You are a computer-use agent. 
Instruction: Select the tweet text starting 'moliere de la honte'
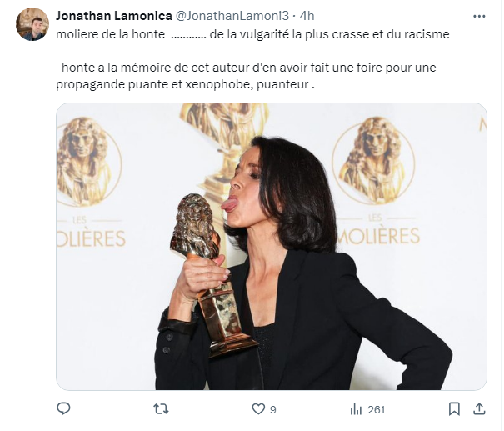coord(252,34)
